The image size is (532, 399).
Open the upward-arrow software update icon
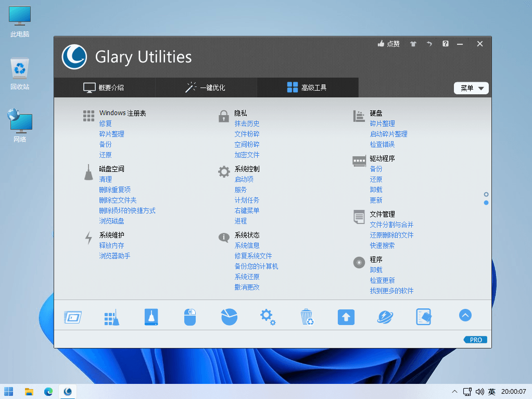346,317
